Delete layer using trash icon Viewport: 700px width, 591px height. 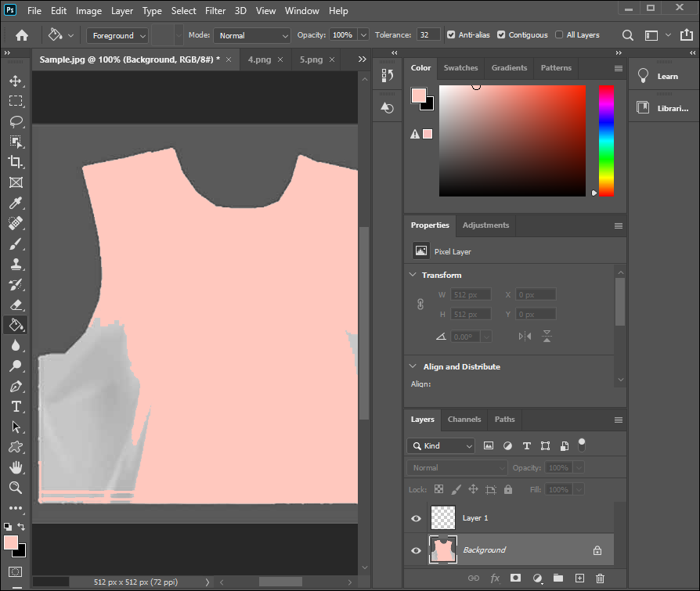pos(601,578)
